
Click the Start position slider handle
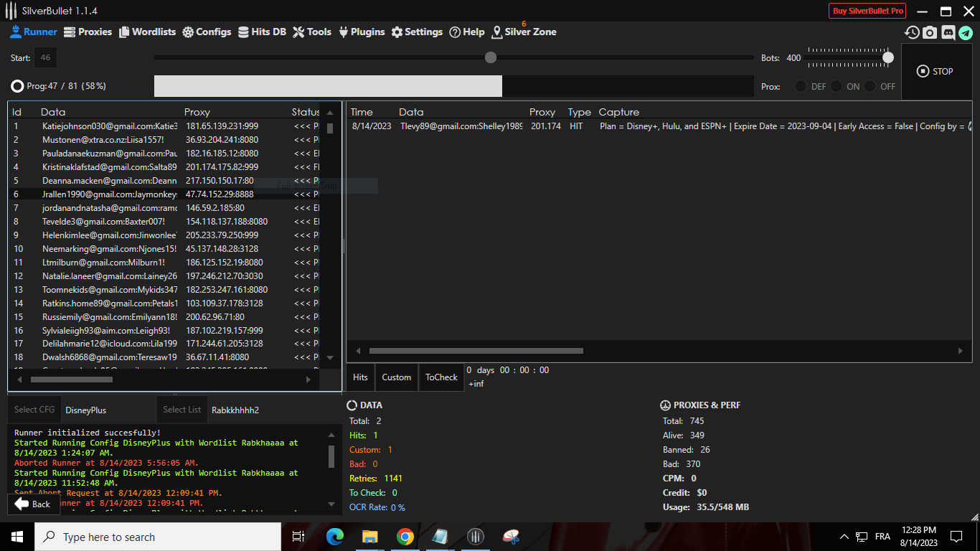click(491, 57)
